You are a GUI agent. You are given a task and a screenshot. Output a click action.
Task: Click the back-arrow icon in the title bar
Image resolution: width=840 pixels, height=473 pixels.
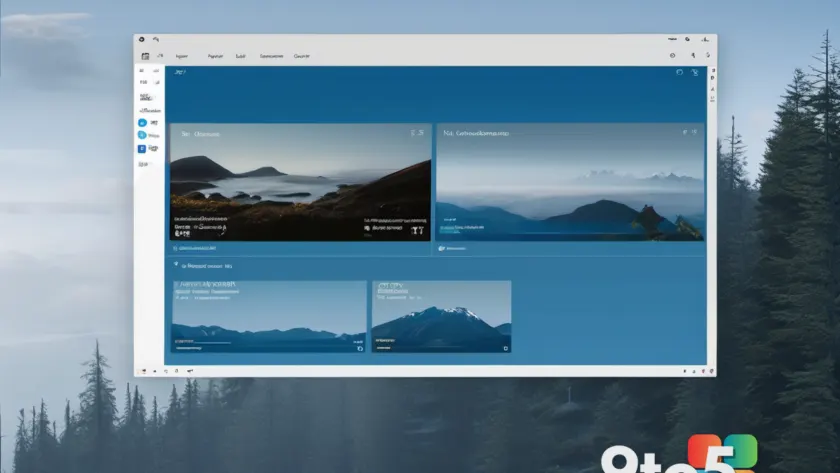(x=156, y=39)
